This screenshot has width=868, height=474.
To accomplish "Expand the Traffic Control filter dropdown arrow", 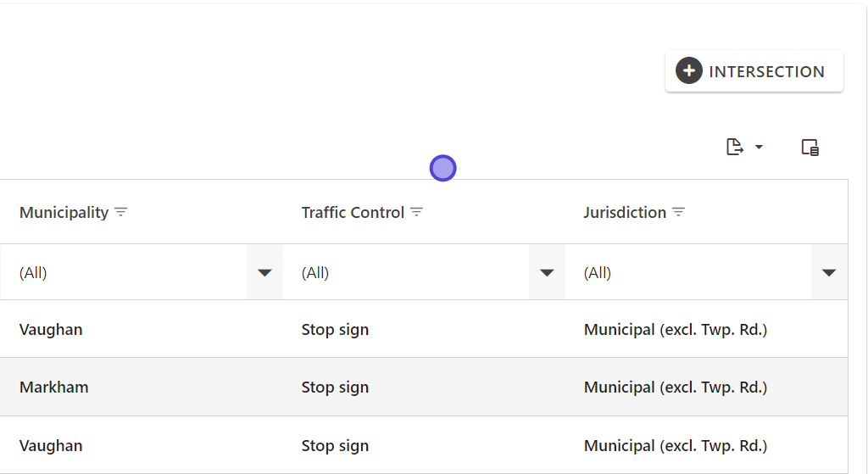I will [x=547, y=272].
